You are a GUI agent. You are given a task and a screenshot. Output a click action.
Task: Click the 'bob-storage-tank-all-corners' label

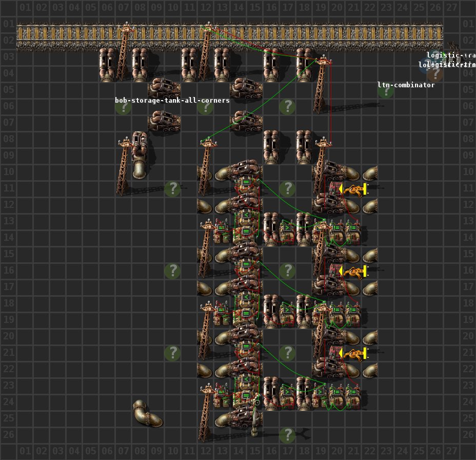tap(172, 100)
